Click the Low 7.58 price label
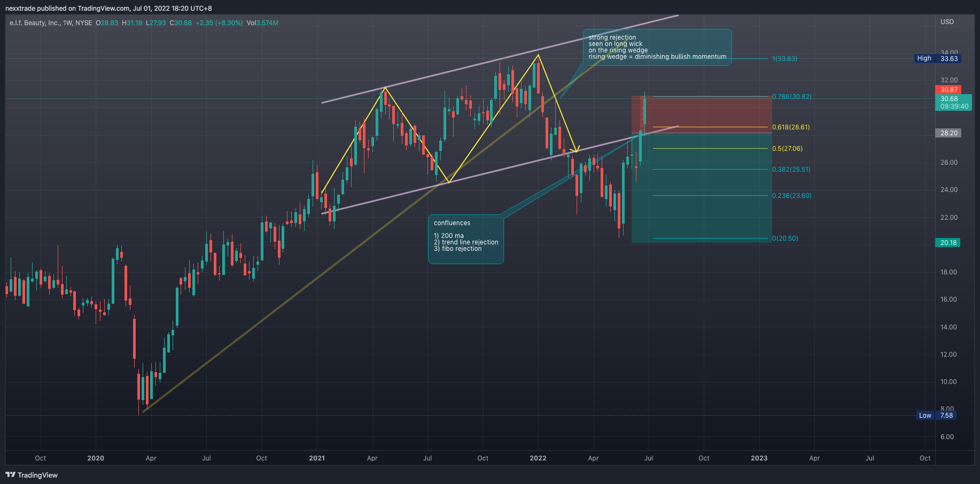The height and width of the screenshot is (484, 980). pyautogui.click(x=937, y=416)
